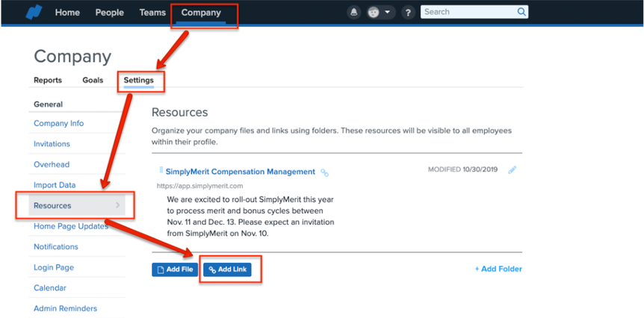Open the People menu
Screen dimensions: 644x318
109,13
